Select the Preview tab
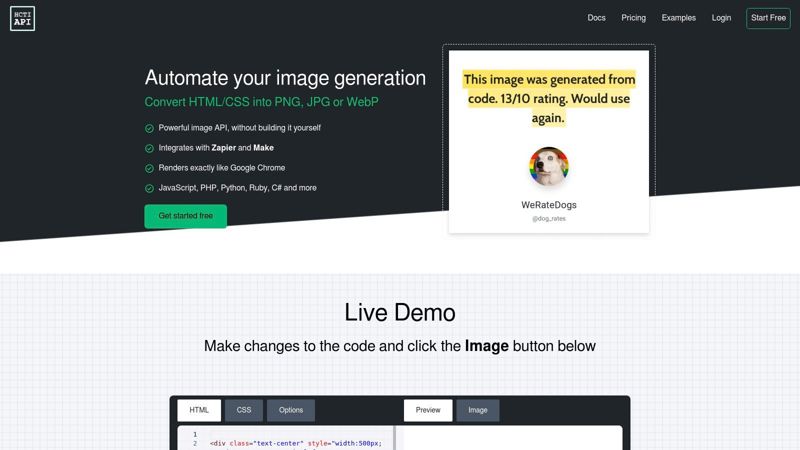This screenshot has width=800, height=450. point(428,410)
